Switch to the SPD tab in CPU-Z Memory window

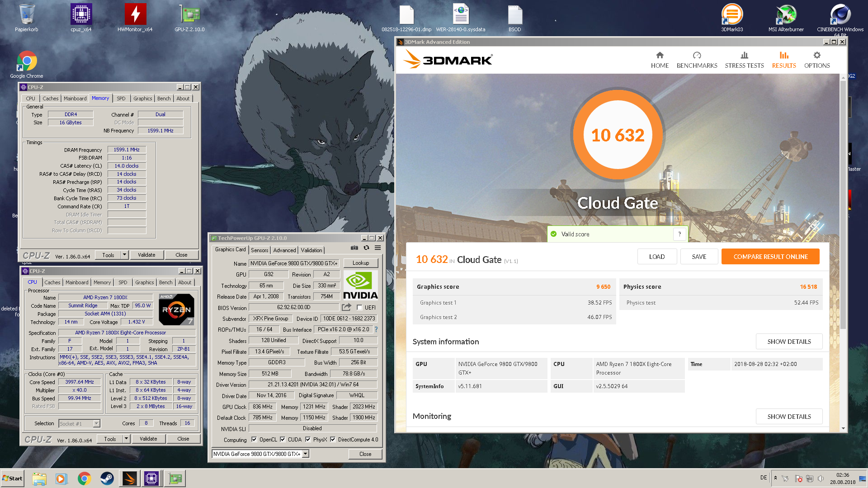click(121, 99)
